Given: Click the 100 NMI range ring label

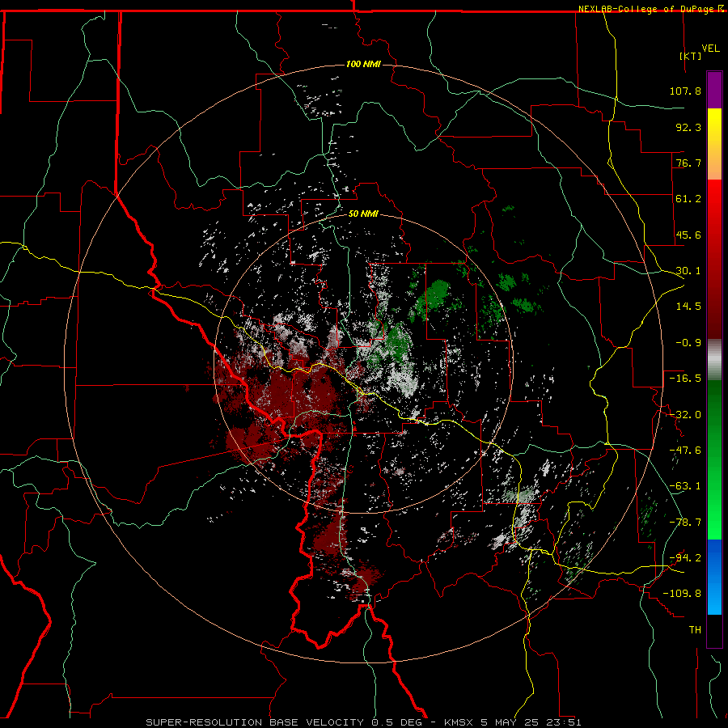Looking at the screenshot, I should click(363, 64).
